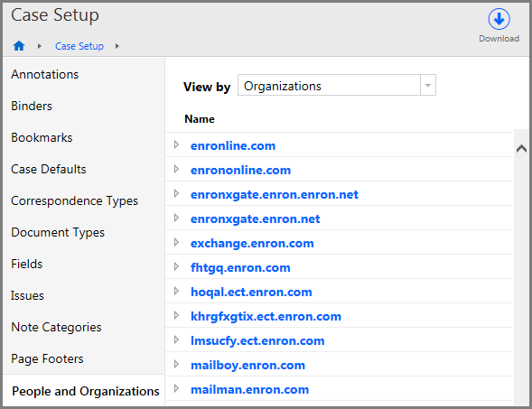Open the enronline.com organization link
This screenshot has width=532, height=409.
[233, 146]
